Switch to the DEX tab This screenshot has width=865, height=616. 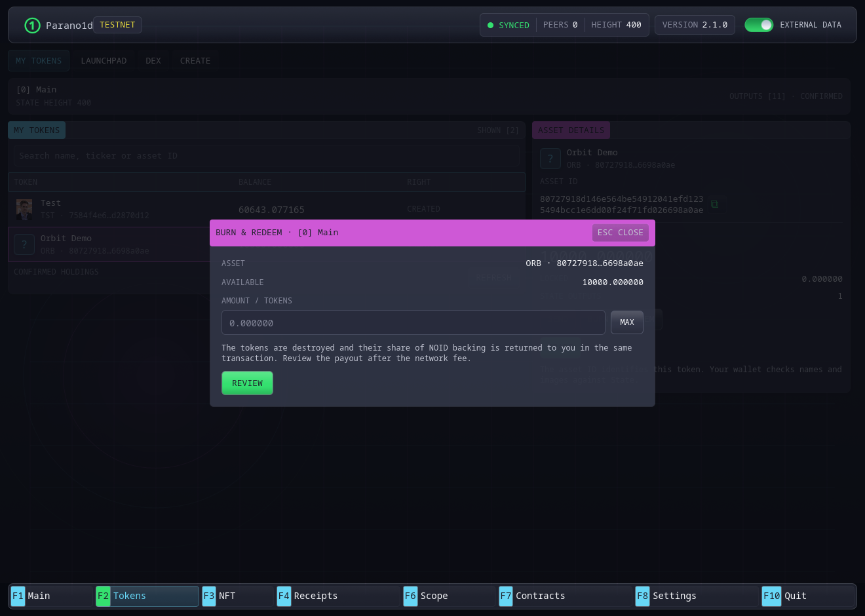[x=153, y=61]
